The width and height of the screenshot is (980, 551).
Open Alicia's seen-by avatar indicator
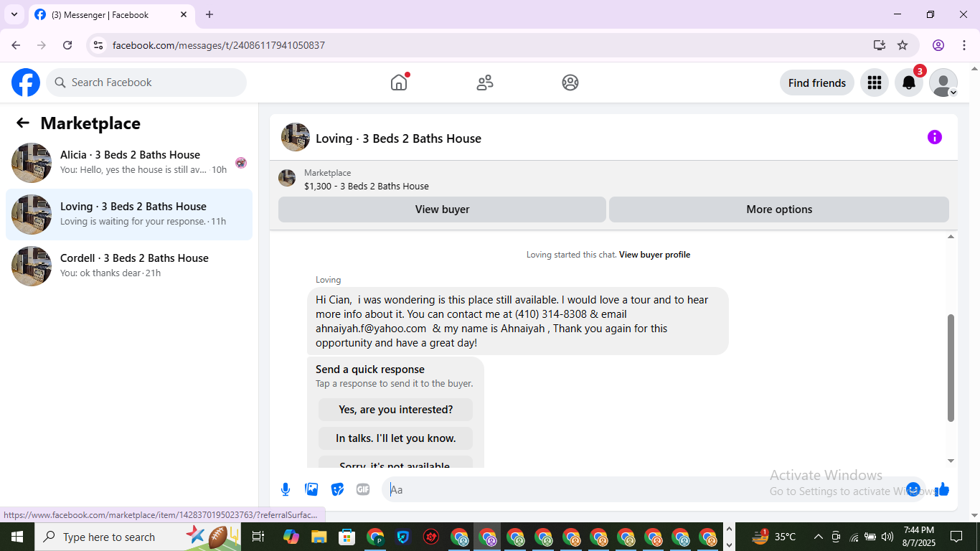point(241,163)
